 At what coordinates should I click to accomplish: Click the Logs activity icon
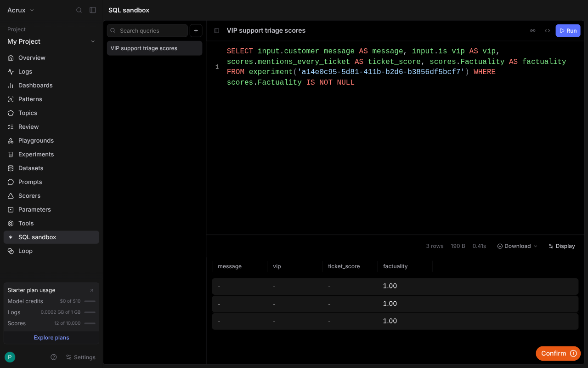pyautogui.click(x=11, y=71)
